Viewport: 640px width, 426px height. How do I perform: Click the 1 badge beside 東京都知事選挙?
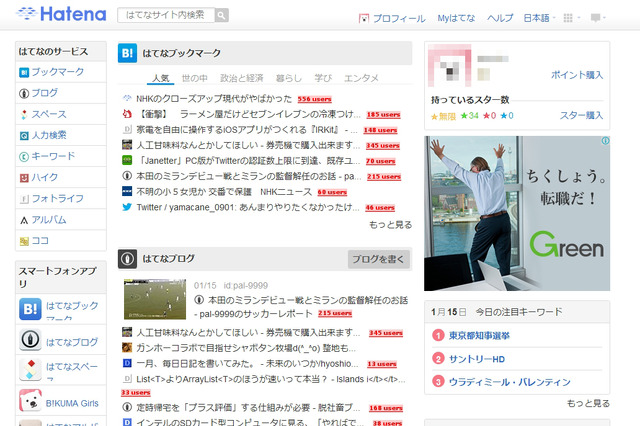point(438,335)
